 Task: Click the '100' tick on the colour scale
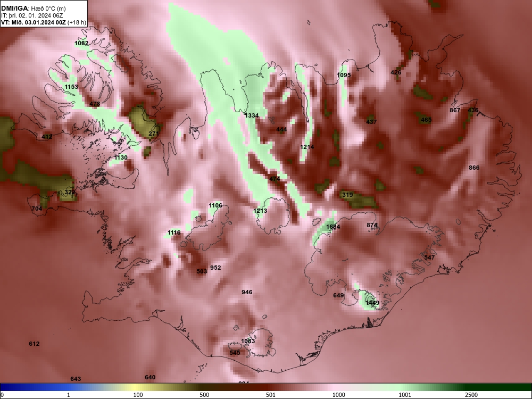[138, 395]
